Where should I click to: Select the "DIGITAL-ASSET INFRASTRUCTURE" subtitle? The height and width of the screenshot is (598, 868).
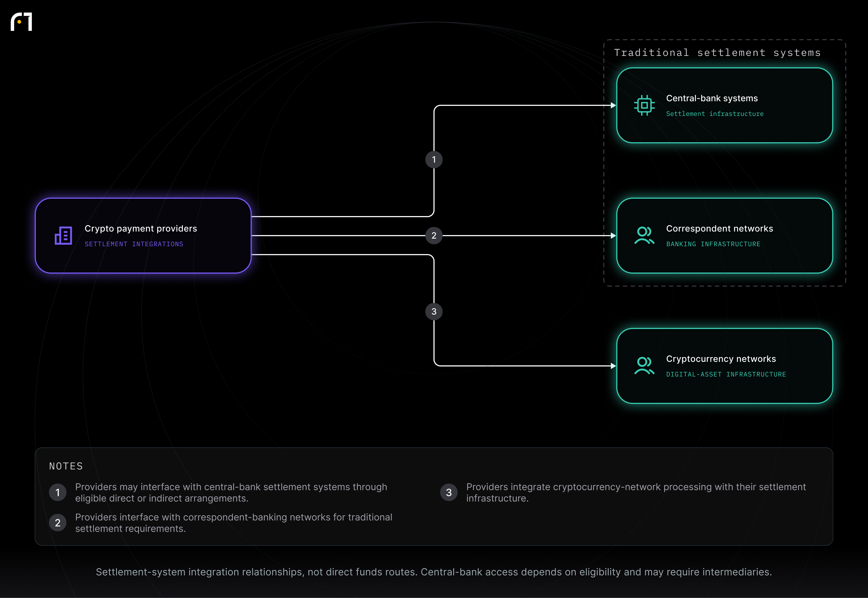(726, 374)
